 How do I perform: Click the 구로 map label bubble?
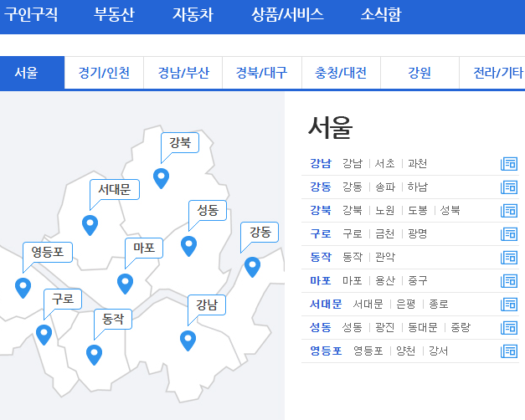click(x=63, y=299)
